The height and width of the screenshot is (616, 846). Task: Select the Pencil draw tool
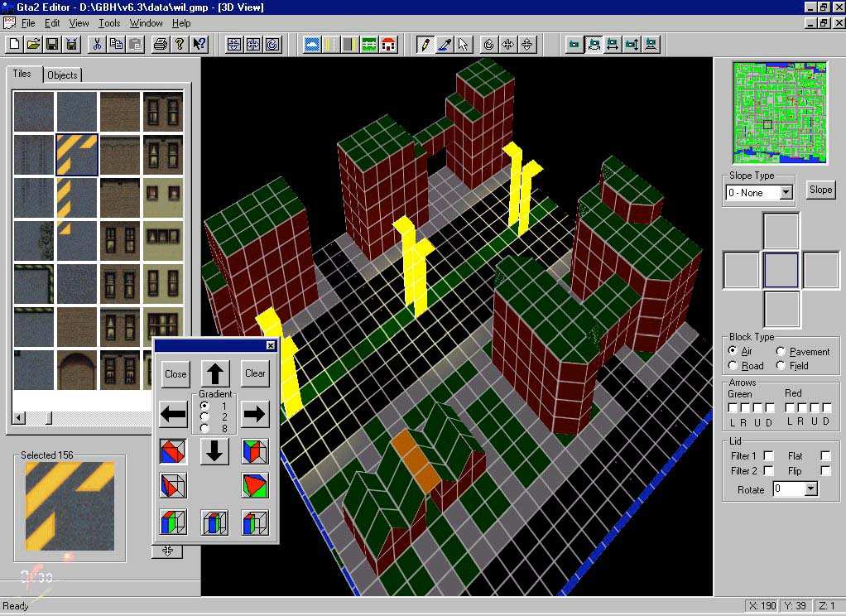tap(425, 44)
